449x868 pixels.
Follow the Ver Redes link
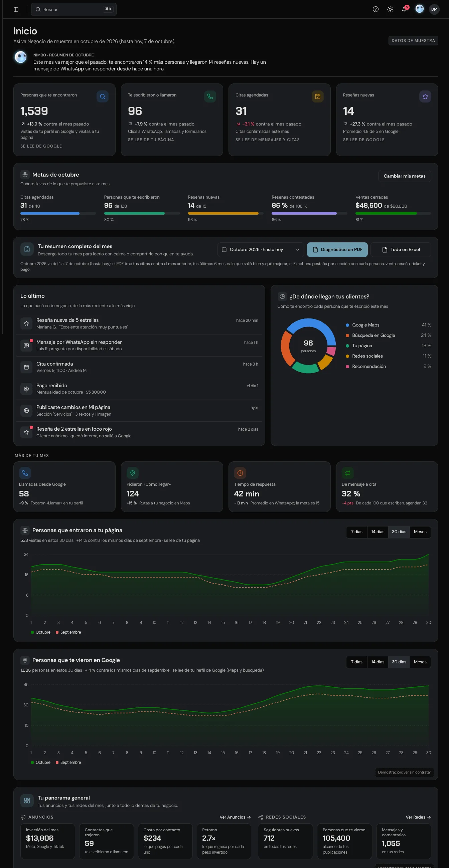(418, 817)
